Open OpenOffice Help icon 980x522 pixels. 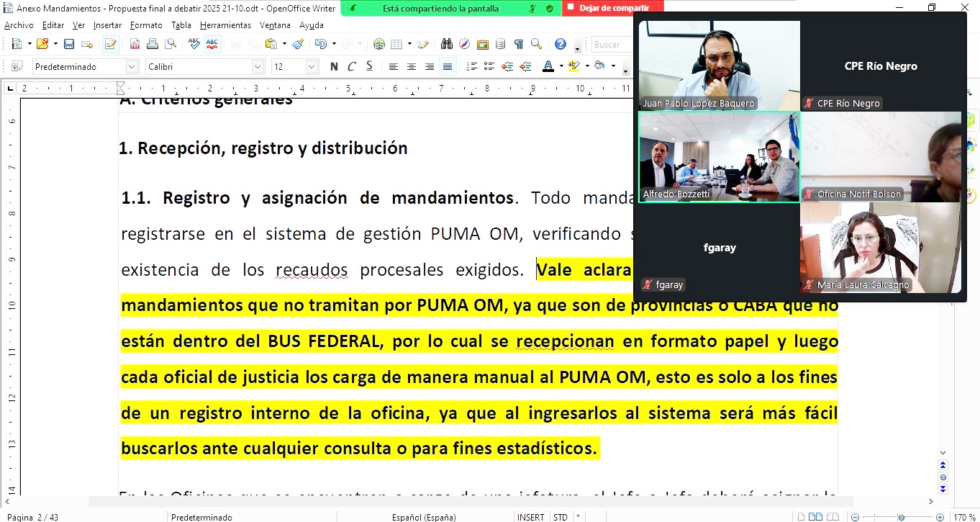[x=561, y=45]
